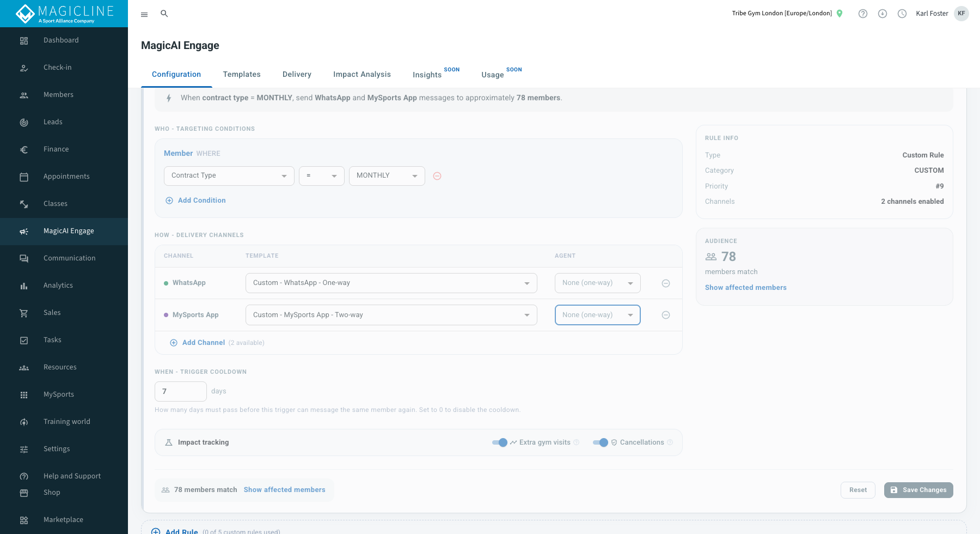The width and height of the screenshot is (980, 534).
Task: Click the Analytics bar chart icon
Action: click(24, 286)
